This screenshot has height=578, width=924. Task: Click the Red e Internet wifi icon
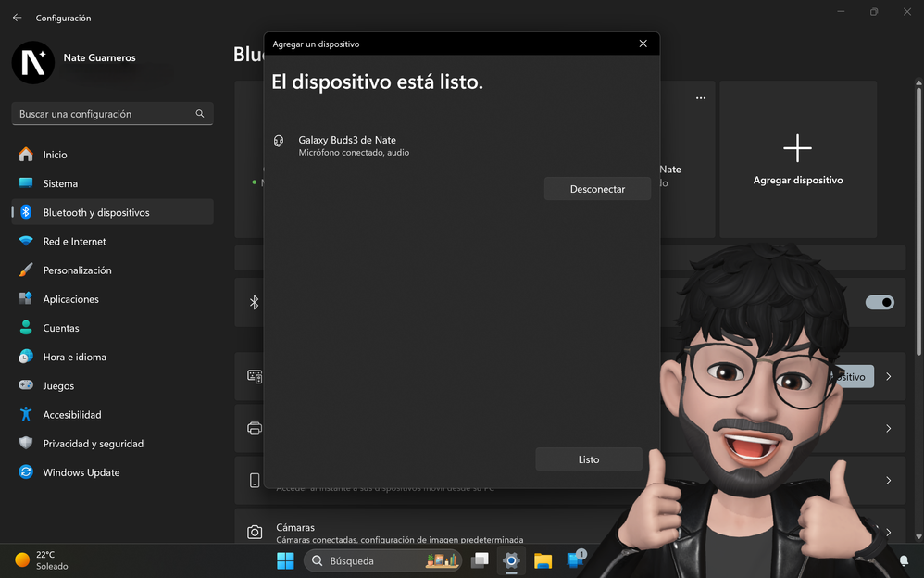26,241
